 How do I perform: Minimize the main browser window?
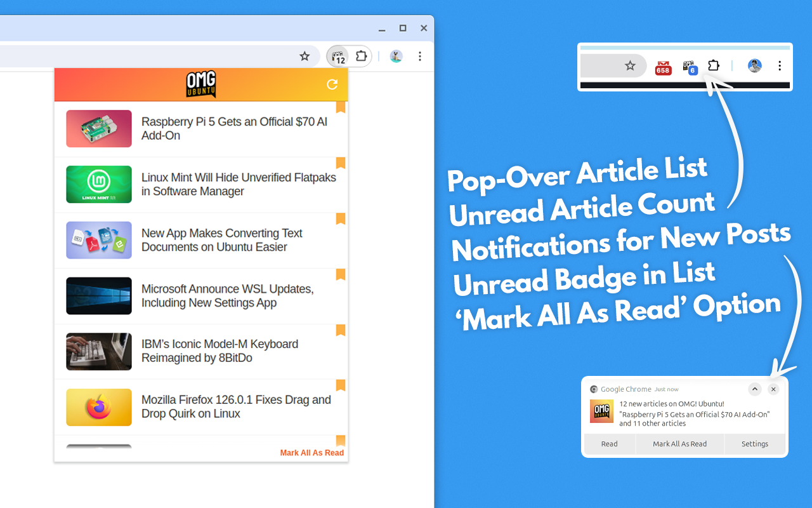point(382,29)
